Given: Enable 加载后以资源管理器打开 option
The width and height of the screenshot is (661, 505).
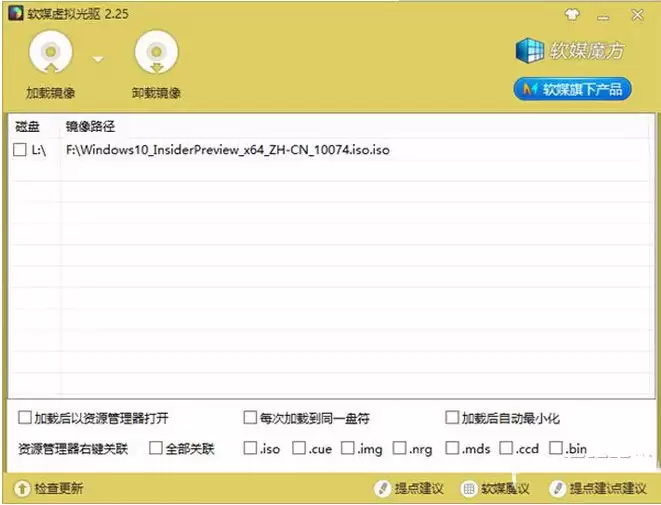Looking at the screenshot, I should coord(25,417).
